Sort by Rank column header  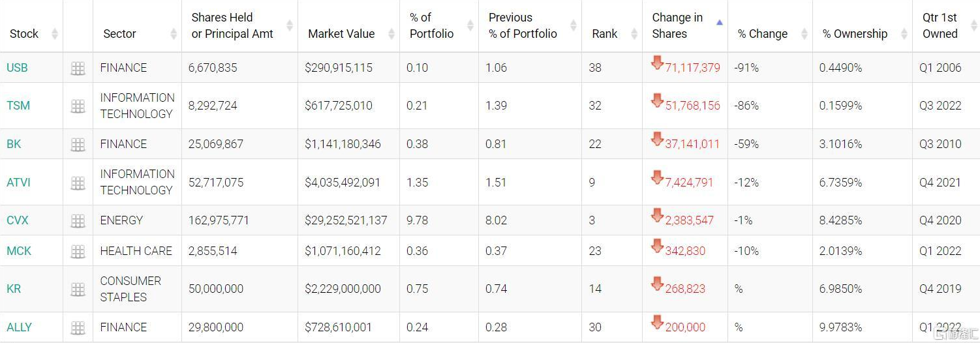[604, 34]
